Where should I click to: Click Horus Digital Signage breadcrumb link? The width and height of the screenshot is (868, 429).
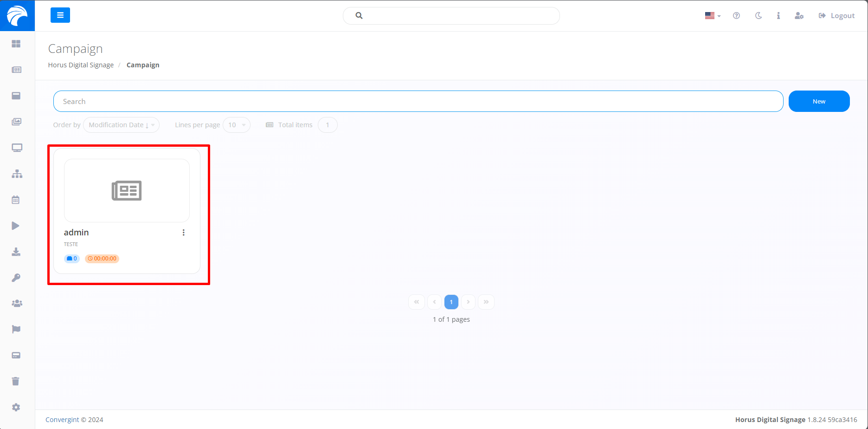[81, 65]
